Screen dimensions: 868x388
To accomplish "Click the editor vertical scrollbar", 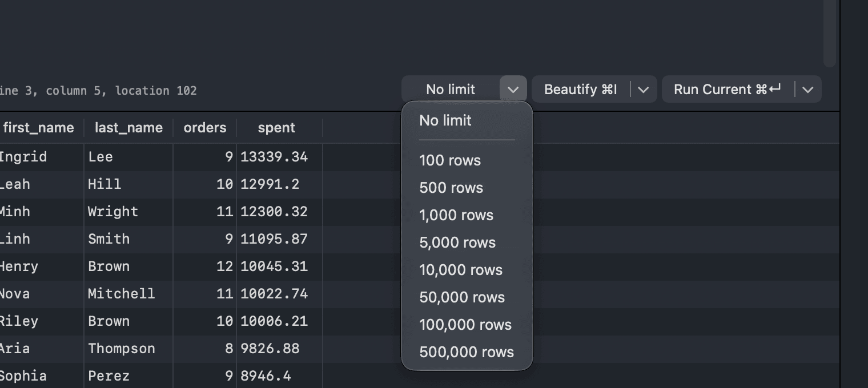I will tap(830, 33).
